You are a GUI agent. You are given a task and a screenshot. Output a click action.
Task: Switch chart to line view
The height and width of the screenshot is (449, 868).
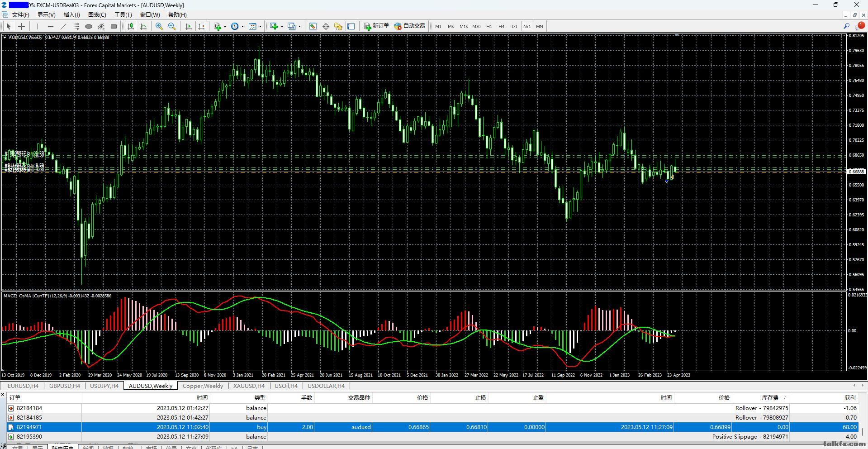point(143,26)
